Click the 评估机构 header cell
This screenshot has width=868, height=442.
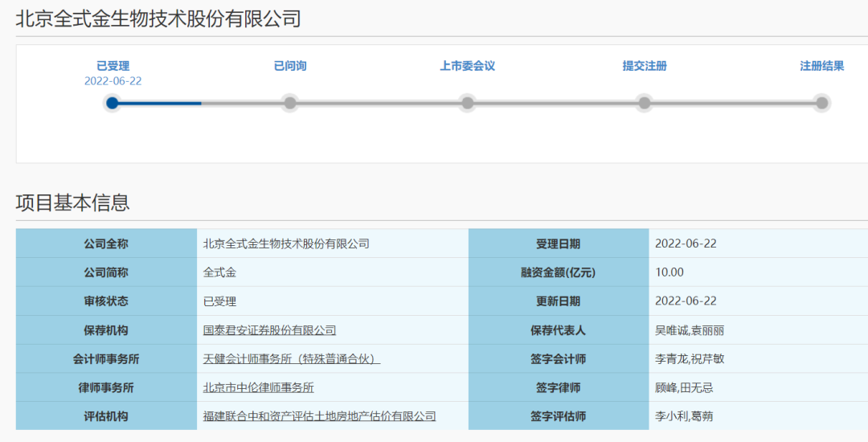coord(106,416)
